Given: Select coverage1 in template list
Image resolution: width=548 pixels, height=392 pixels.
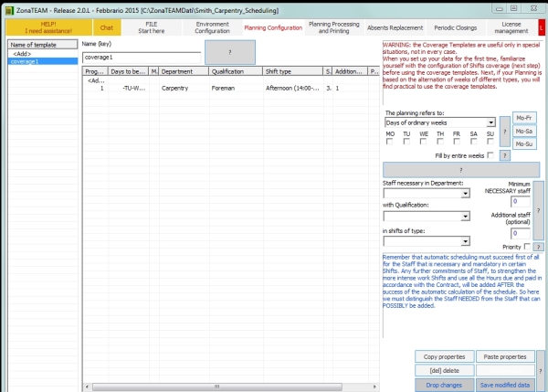Looking at the screenshot, I should pos(43,61).
